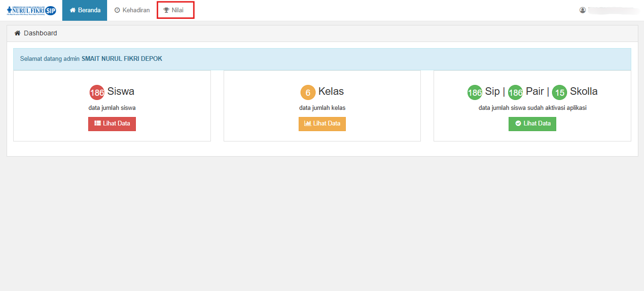Click the trophy icon beside Nilai
Screen dimensions: 644x291
point(166,10)
